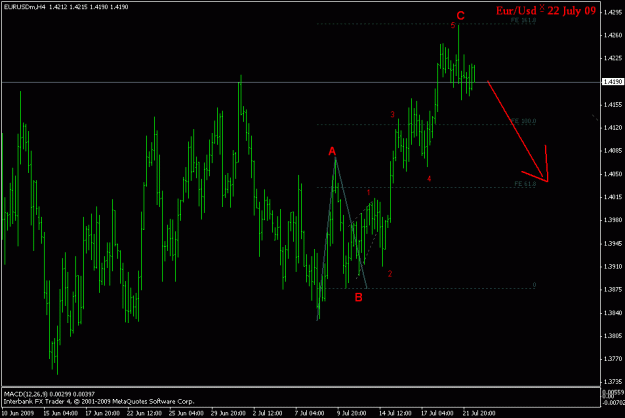The width and height of the screenshot is (625, 418).
Task: Select the red 'Eur/Usd 22 July 09' label
Action: point(546,11)
